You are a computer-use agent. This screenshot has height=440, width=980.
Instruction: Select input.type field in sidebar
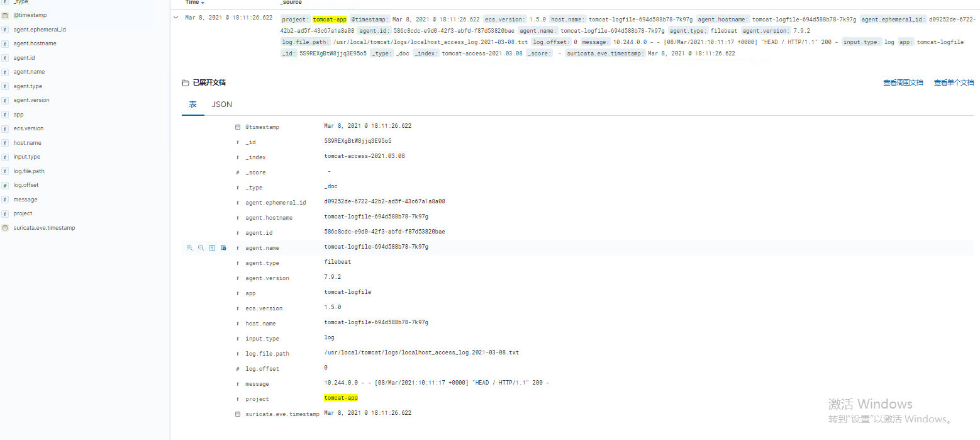(x=26, y=157)
